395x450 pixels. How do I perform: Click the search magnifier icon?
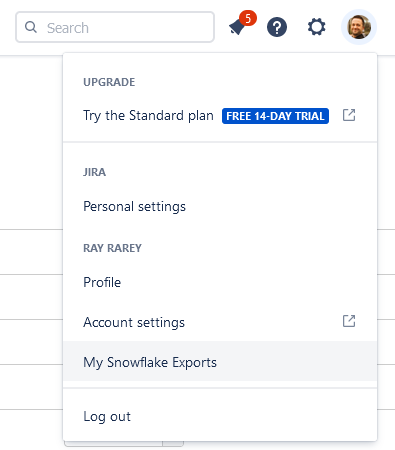coord(31,27)
